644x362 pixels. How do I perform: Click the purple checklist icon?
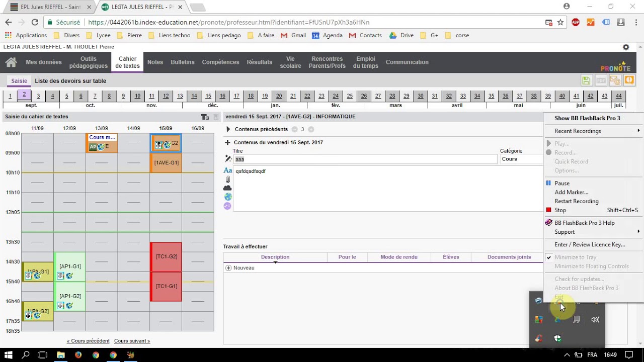[x=227, y=206]
